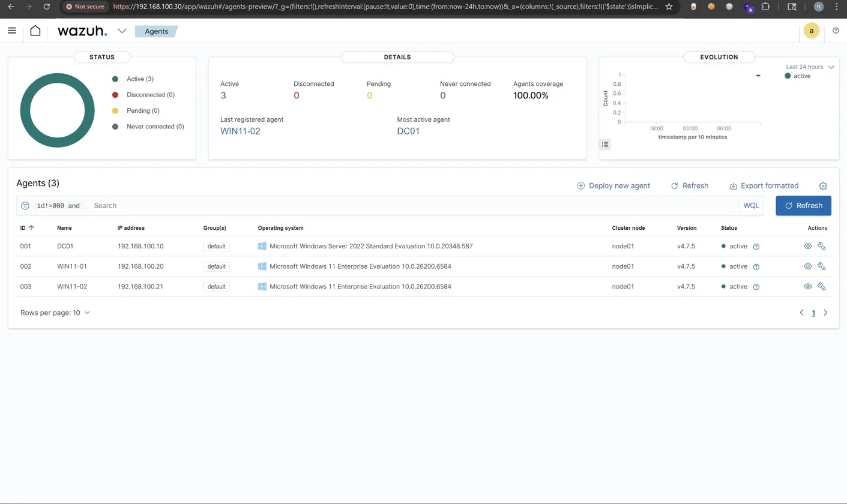Open the help icon in header
Image resolution: width=847 pixels, height=504 pixels.
[836, 31]
